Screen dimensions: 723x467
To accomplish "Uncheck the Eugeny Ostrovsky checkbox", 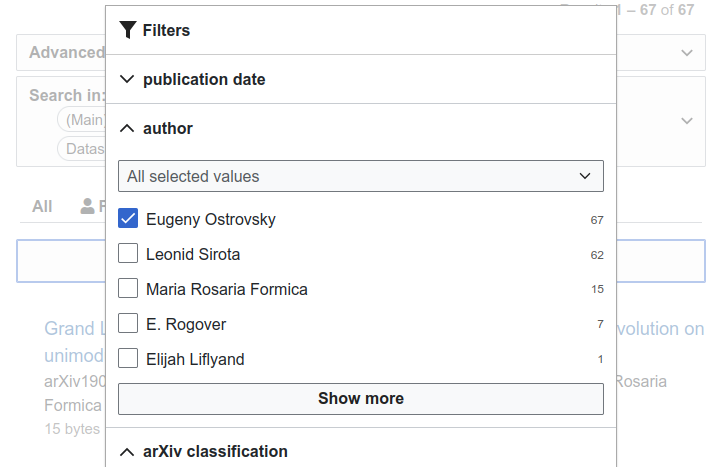I will coord(128,219).
